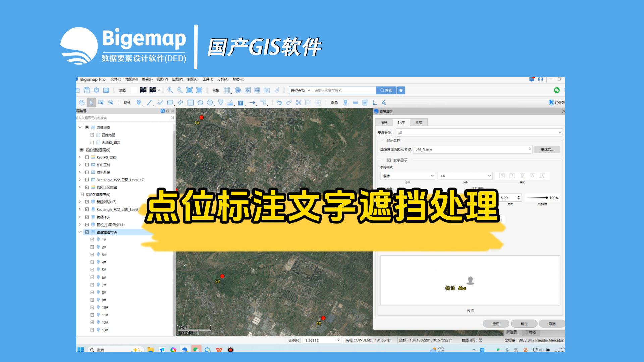Select the line drawing tool

coord(150,103)
